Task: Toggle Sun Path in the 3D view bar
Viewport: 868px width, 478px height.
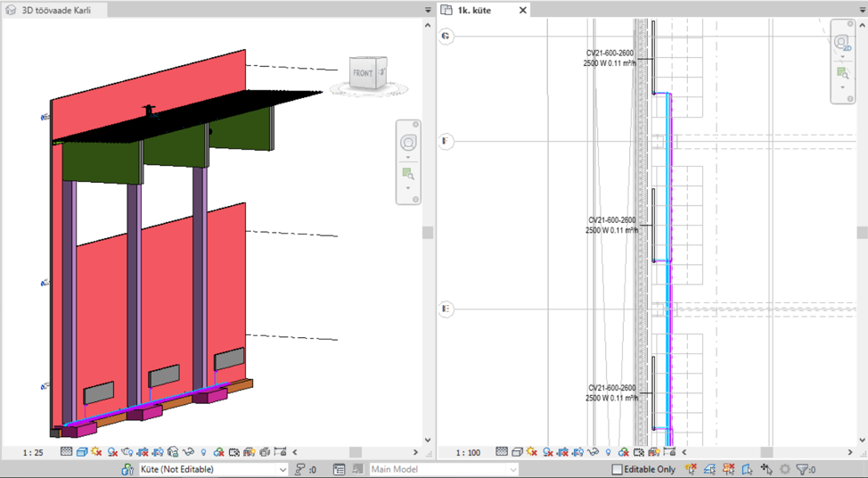Action: tap(96, 452)
